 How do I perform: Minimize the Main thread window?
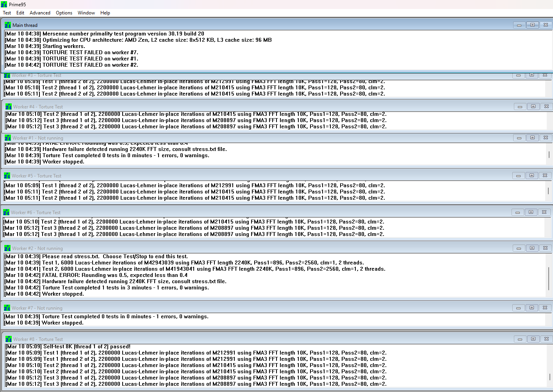(x=519, y=25)
